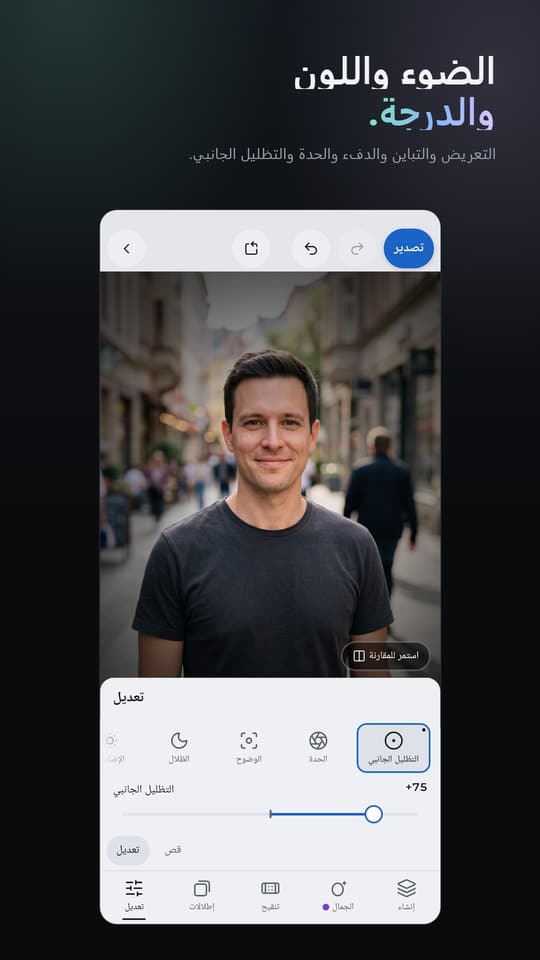The image size is (540, 960).
Task: Open the إنشاء create layers tab
Action: tap(406, 894)
